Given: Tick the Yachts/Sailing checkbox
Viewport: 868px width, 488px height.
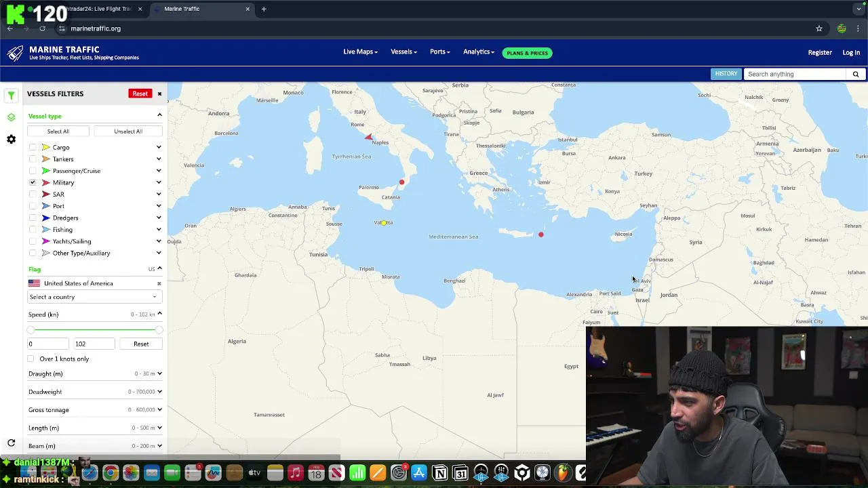Looking at the screenshot, I should (33, 241).
